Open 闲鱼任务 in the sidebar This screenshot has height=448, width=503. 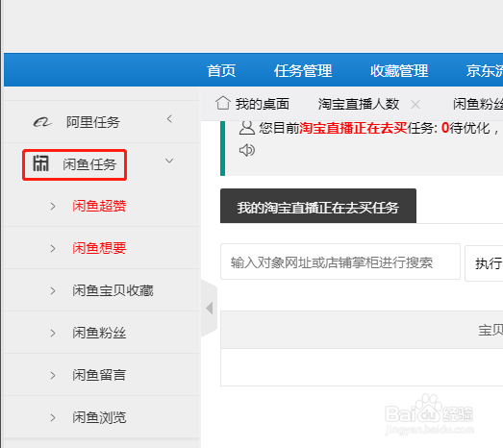tap(89, 164)
